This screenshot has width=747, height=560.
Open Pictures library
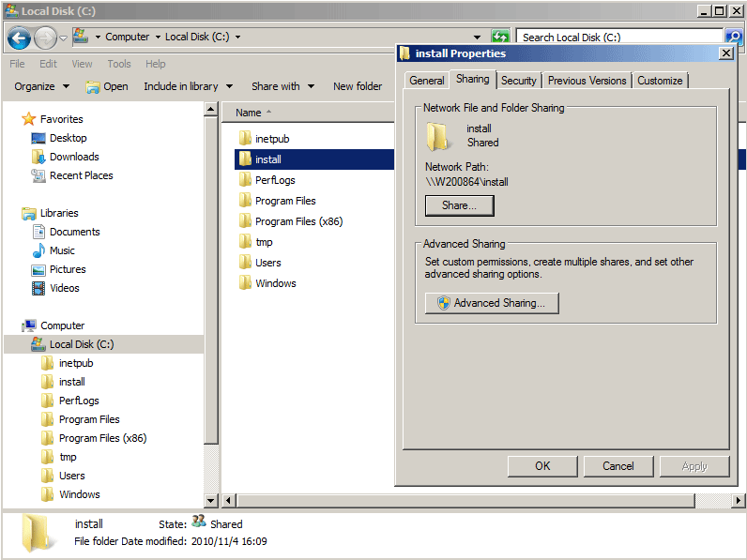(58, 269)
